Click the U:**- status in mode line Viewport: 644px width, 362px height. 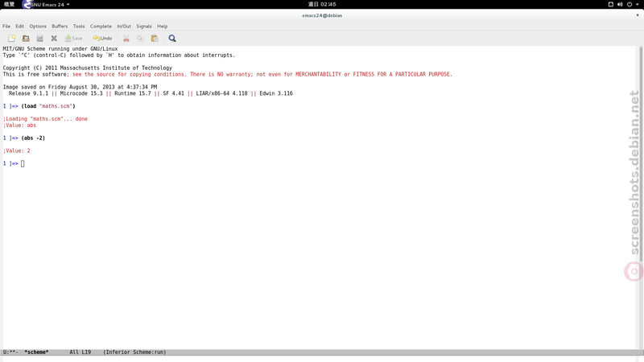(x=10, y=352)
